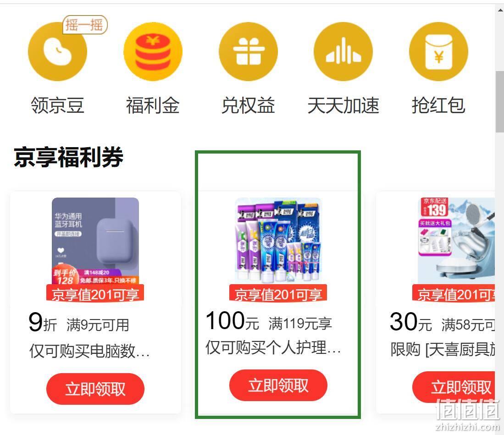504x435 pixels.
Task: Click the 福利金 text label
Action: 153,105
